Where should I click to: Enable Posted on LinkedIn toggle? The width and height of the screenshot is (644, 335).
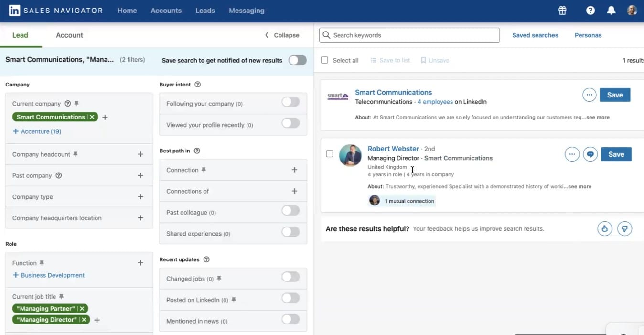pos(290,298)
